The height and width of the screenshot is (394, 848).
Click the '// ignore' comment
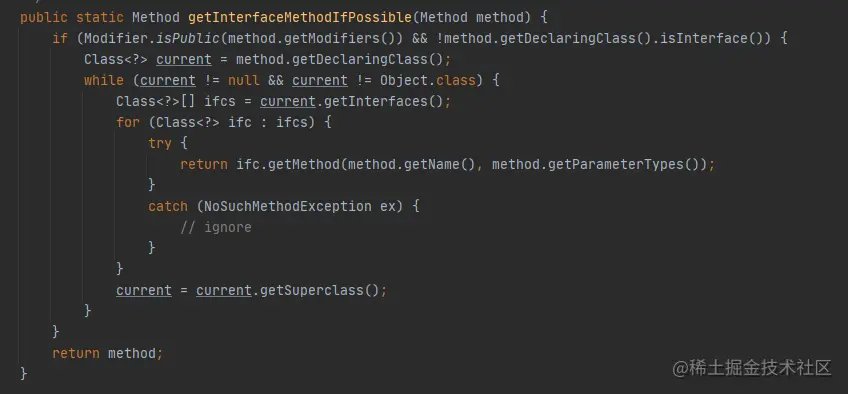[x=216, y=228]
